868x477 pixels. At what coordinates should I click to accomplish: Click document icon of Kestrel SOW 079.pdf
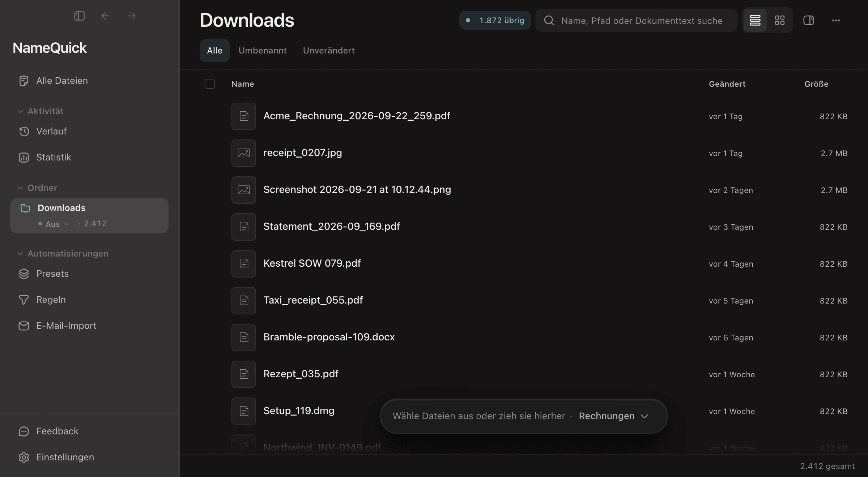(x=244, y=263)
